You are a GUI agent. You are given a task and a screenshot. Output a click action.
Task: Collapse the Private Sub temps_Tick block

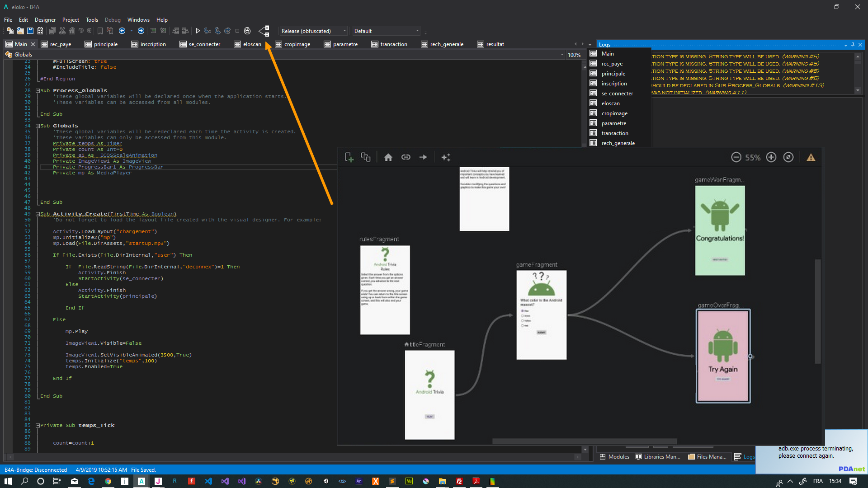point(38,426)
